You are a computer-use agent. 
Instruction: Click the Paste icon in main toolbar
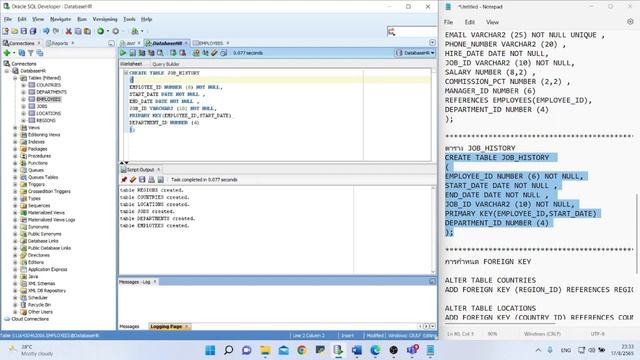point(87,31)
